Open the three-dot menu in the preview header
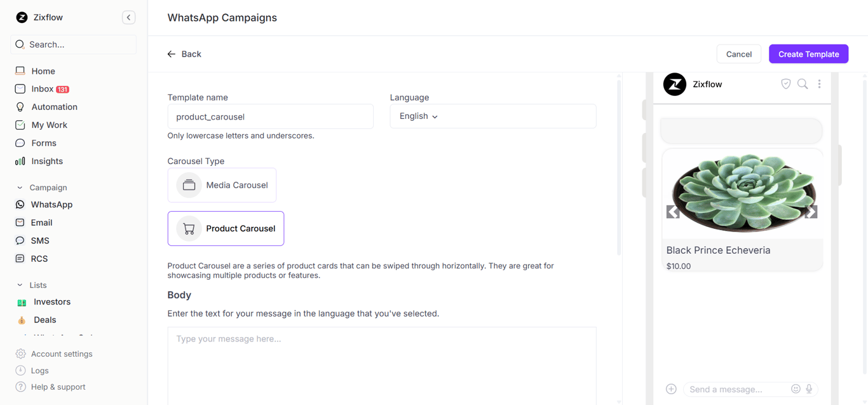This screenshot has width=868, height=405. pos(819,83)
